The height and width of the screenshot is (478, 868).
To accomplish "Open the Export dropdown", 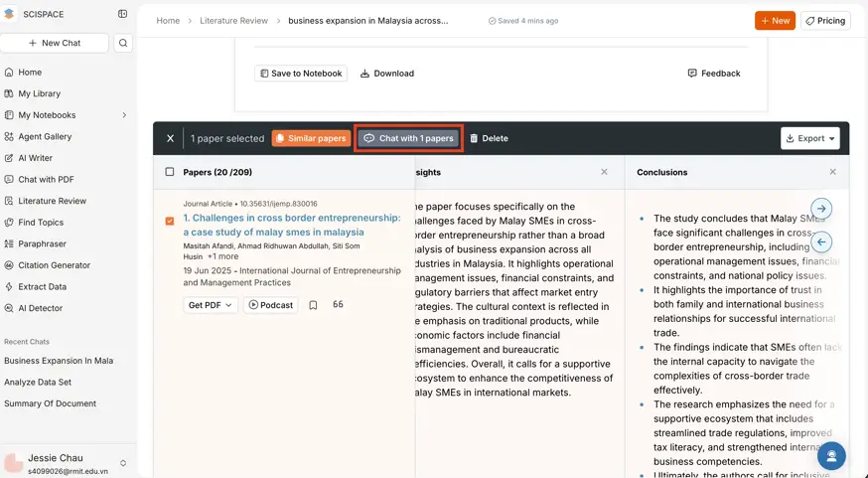I will pyautogui.click(x=809, y=138).
